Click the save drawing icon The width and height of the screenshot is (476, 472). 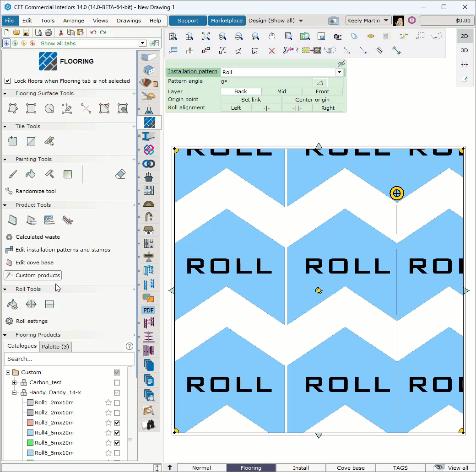point(26,32)
